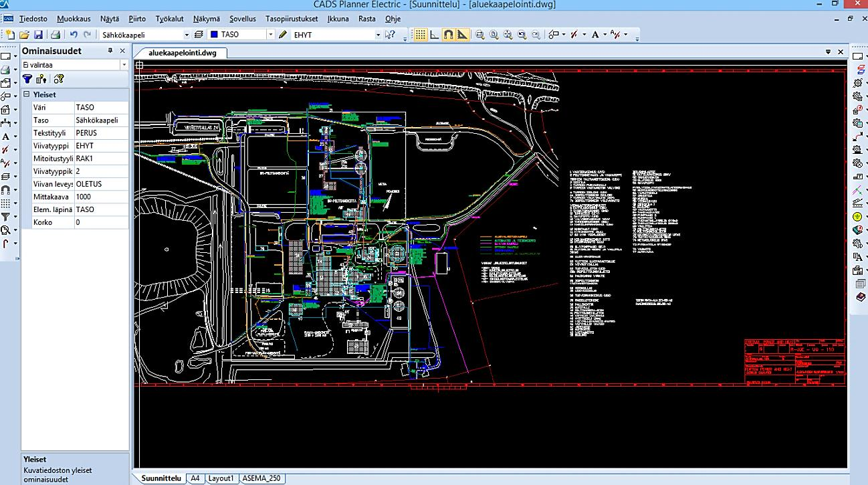Open the color combo box showing TASO

tap(241, 34)
